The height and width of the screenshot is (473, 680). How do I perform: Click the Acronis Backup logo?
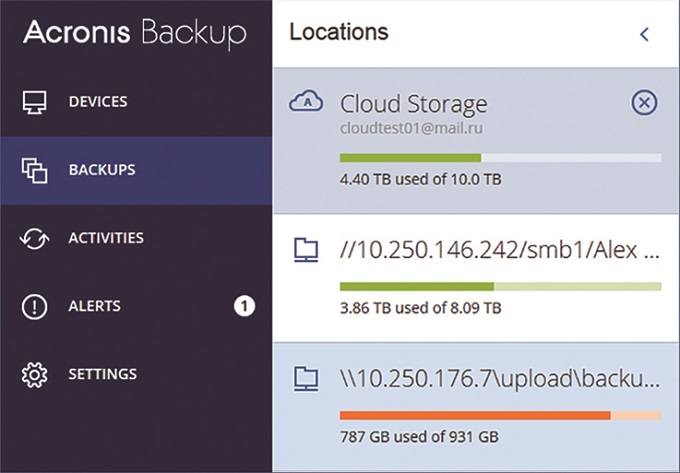click(x=134, y=33)
